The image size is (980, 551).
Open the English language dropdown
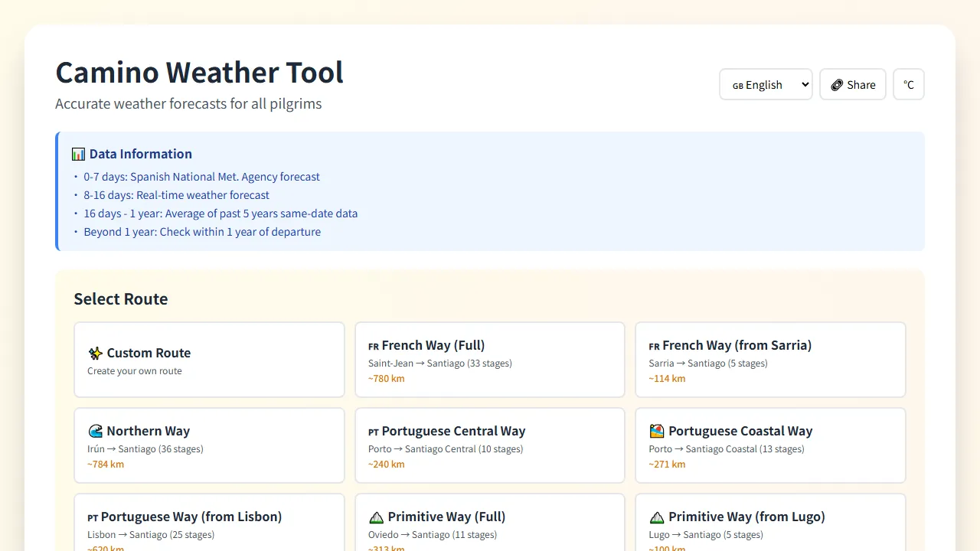[x=766, y=84]
